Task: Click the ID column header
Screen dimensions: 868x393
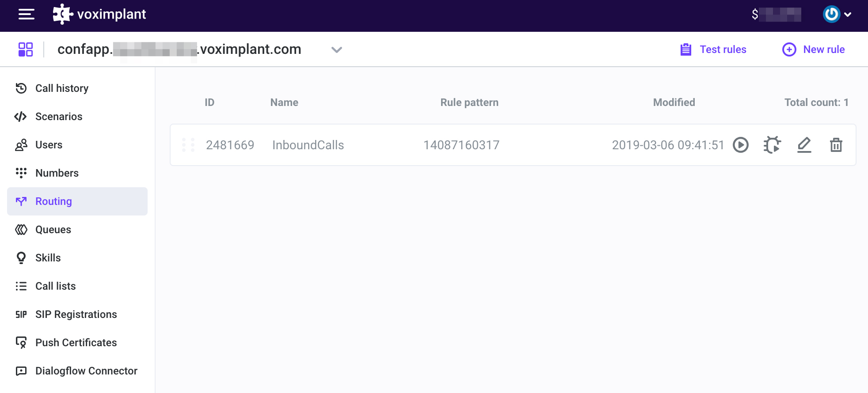Action: (209, 102)
